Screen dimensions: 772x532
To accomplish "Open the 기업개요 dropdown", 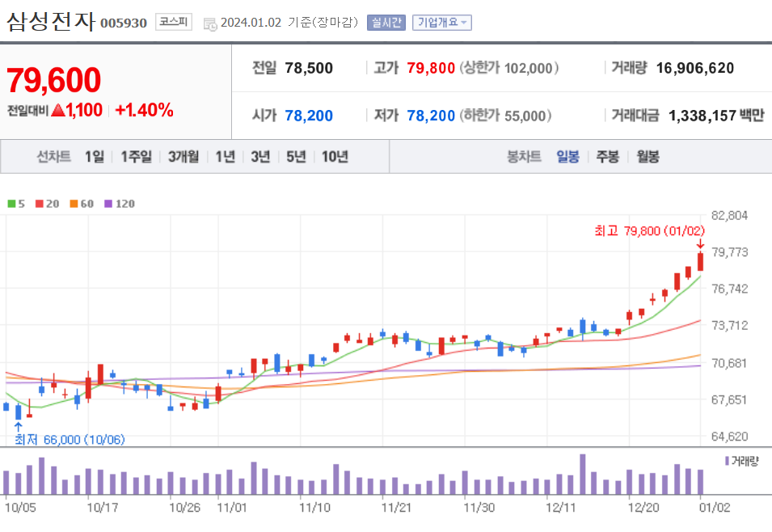I will (x=441, y=23).
